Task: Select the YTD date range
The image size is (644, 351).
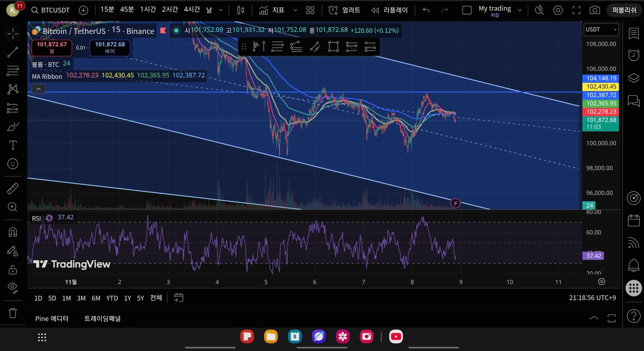Action: click(x=112, y=298)
